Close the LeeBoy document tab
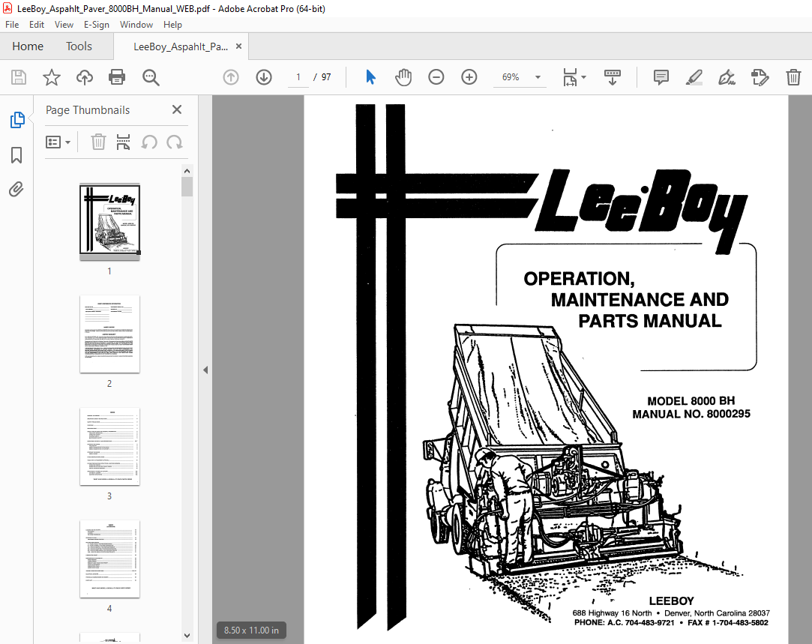The height and width of the screenshot is (644, 812). [x=238, y=46]
